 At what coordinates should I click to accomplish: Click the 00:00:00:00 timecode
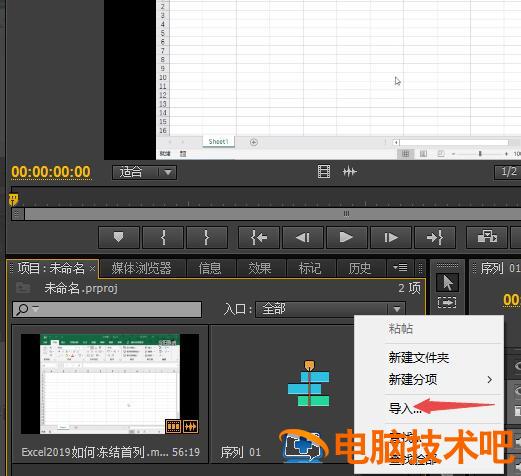(51, 172)
